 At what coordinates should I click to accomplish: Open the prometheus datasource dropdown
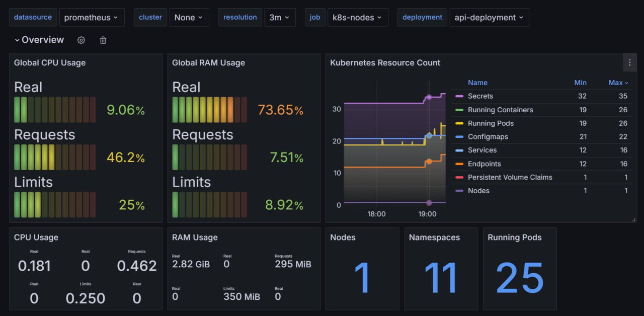click(x=92, y=17)
